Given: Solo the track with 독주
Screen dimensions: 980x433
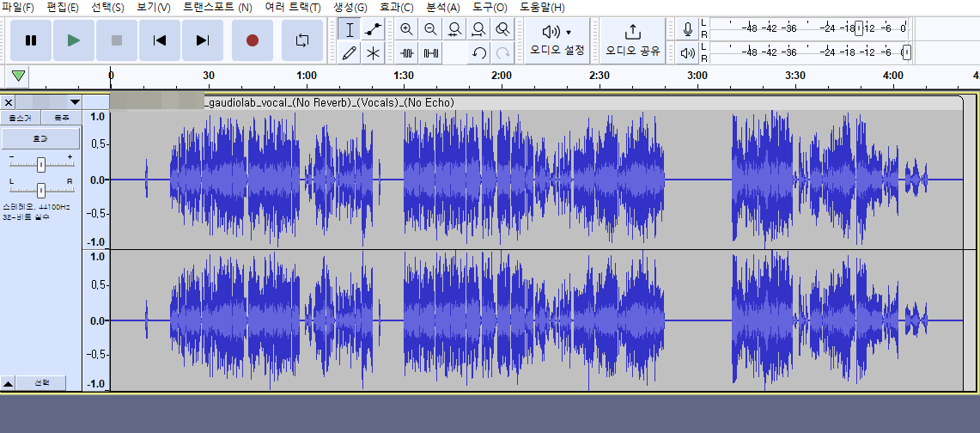Looking at the screenshot, I should pos(61,118).
